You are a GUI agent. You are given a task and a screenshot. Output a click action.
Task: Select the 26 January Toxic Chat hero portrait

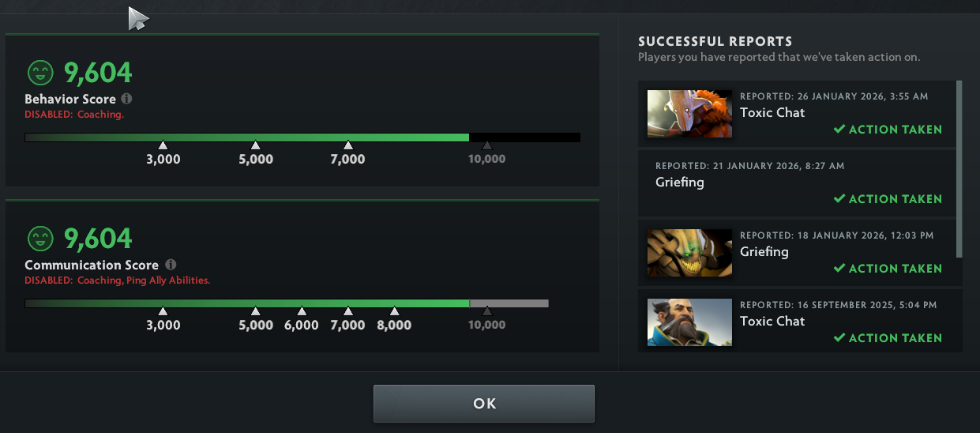click(x=689, y=113)
